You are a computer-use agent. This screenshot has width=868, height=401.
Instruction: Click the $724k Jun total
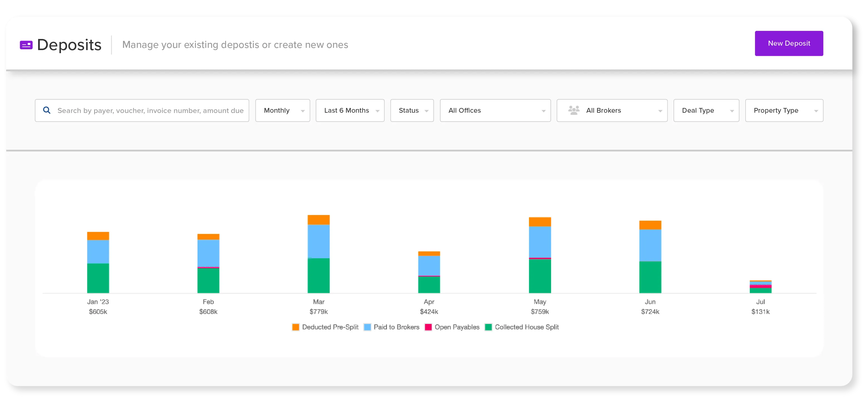pos(650,312)
